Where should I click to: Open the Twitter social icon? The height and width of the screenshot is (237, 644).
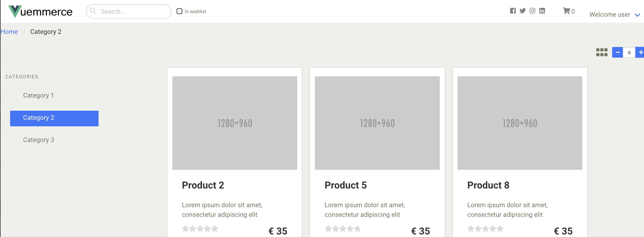tap(522, 11)
